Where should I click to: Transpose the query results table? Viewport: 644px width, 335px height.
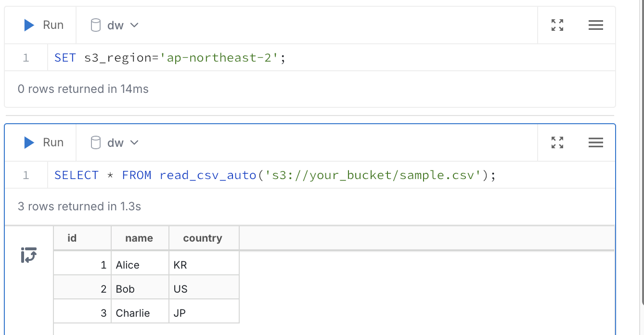[28, 256]
